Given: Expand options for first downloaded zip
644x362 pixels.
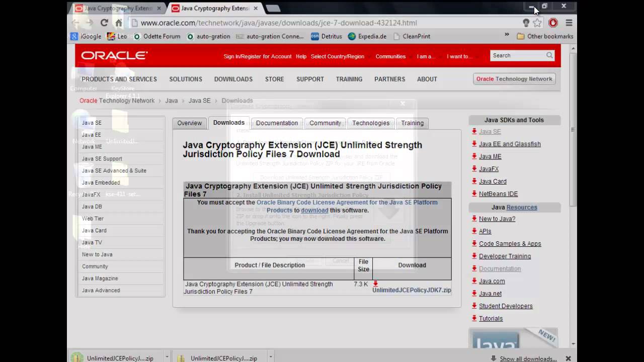Looking at the screenshot, I should click(167, 357).
